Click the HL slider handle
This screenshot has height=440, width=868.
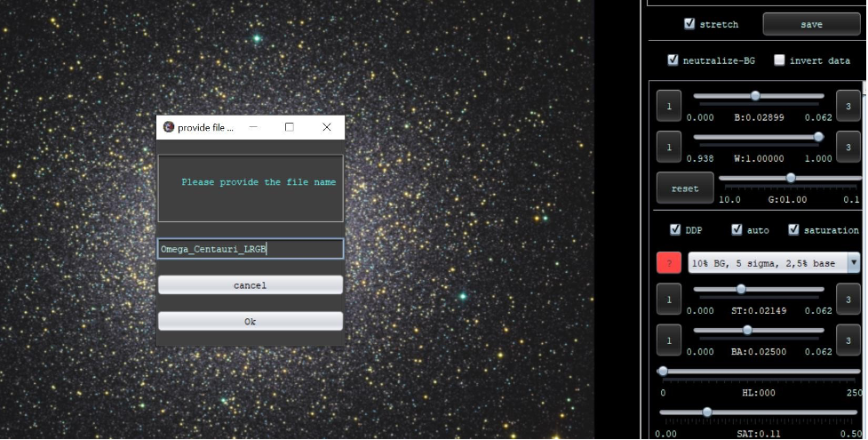(x=663, y=372)
